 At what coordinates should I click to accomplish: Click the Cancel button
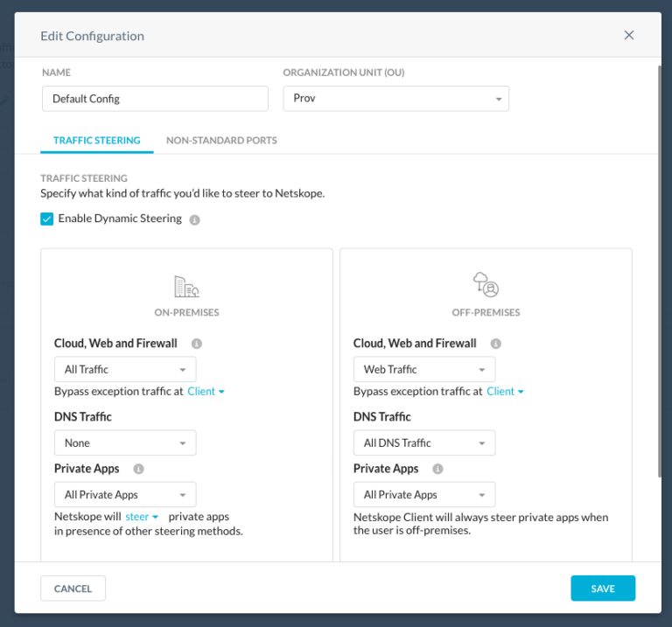[73, 589]
